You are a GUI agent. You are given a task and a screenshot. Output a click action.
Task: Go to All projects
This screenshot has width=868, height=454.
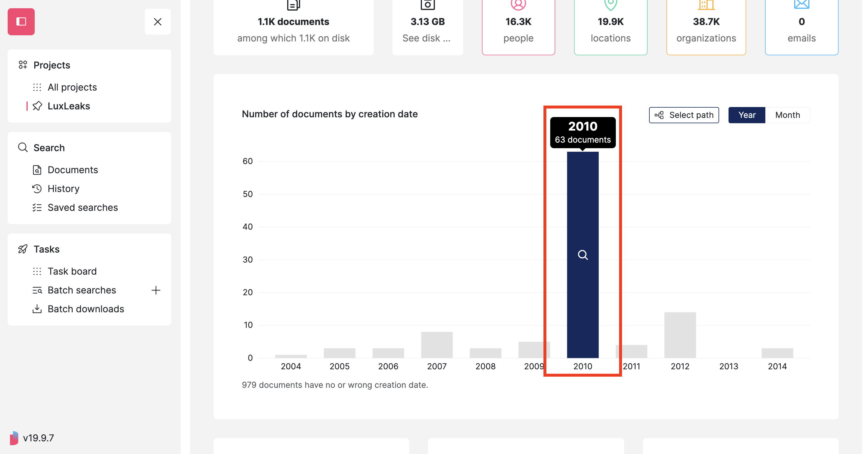point(72,87)
